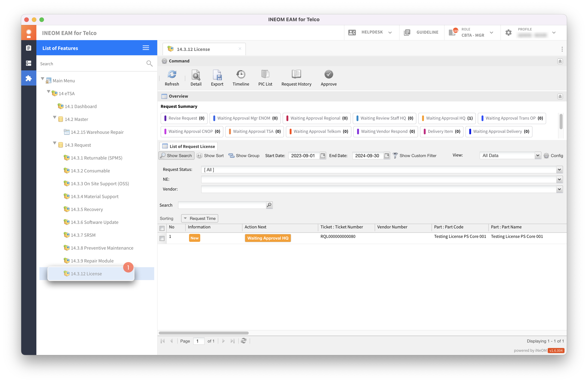Open the End Date calendar picker
Screen dimensions: 588x383
tap(387, 156)
